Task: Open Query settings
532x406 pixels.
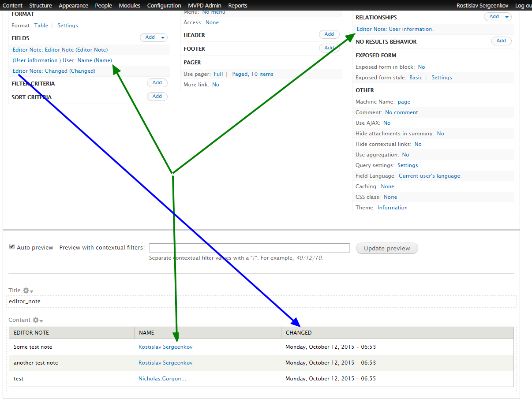Action: pyautogui.click(x=408, y=165)
